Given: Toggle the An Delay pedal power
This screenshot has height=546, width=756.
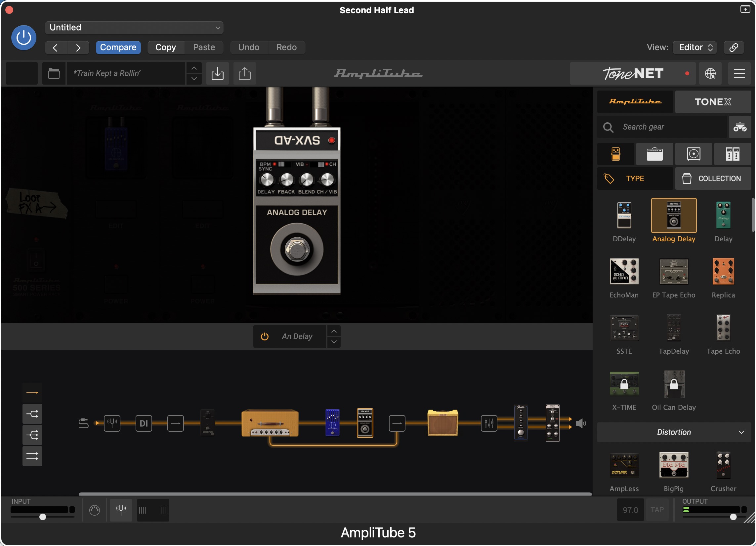Looking at the screenshot, I should tap(265, 336).
